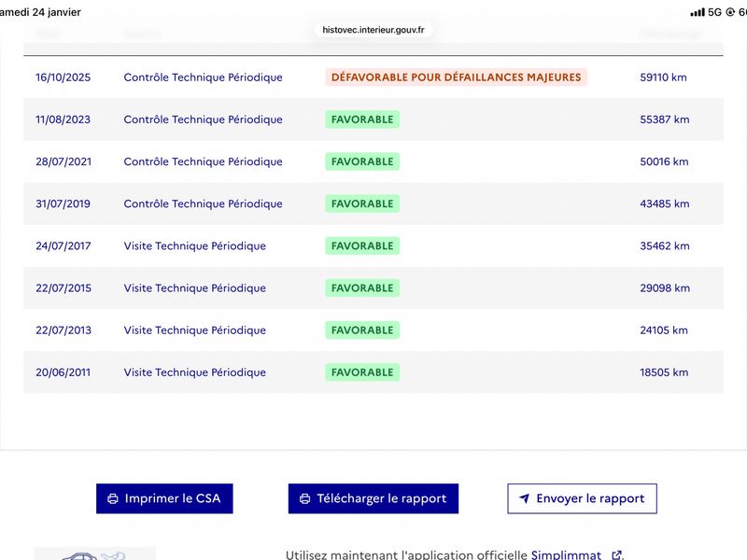
Task: Click the mileage 29098 km
Action: point(665,288)
